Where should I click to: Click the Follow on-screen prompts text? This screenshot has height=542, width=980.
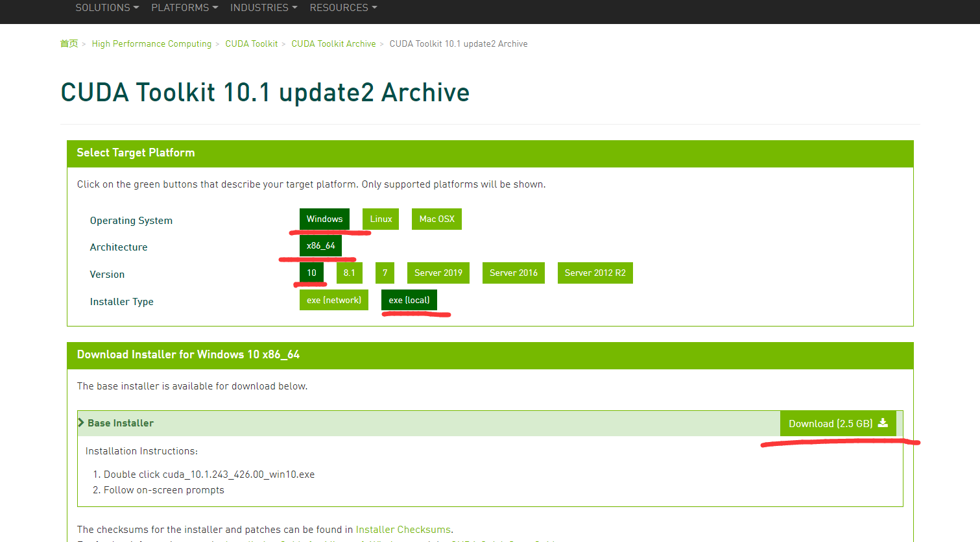point(163,490)
